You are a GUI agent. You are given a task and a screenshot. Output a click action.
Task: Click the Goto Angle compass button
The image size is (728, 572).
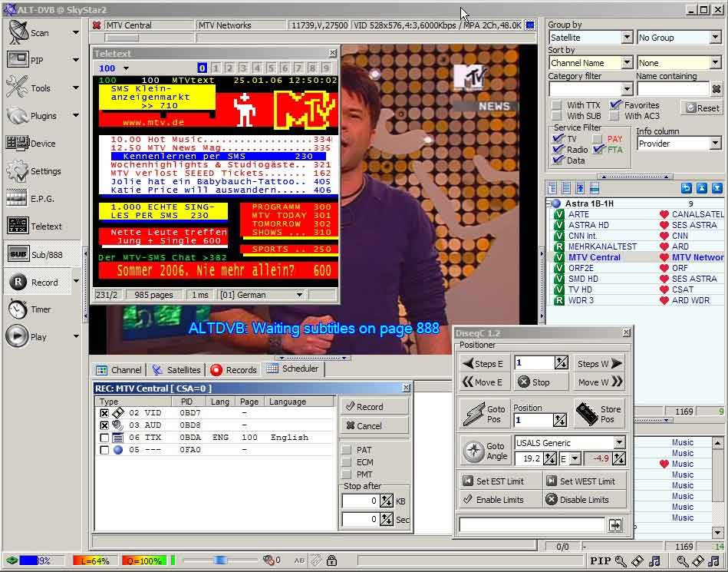[486, 451]
